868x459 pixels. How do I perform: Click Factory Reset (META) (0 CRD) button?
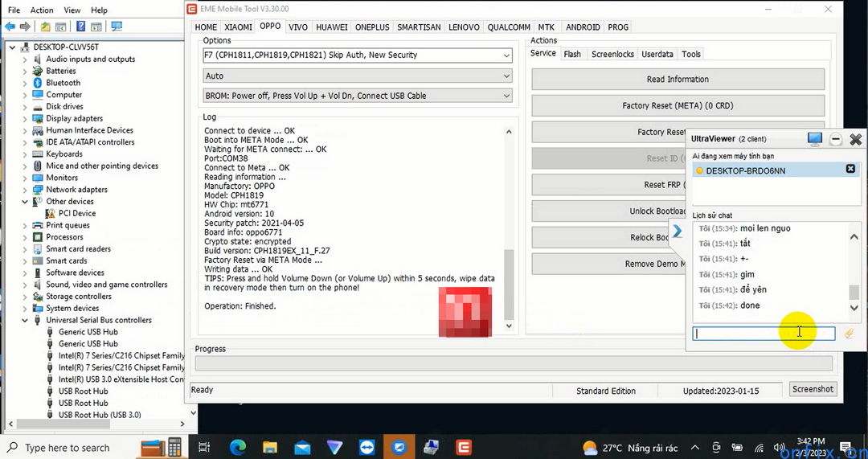coord(678,105)
